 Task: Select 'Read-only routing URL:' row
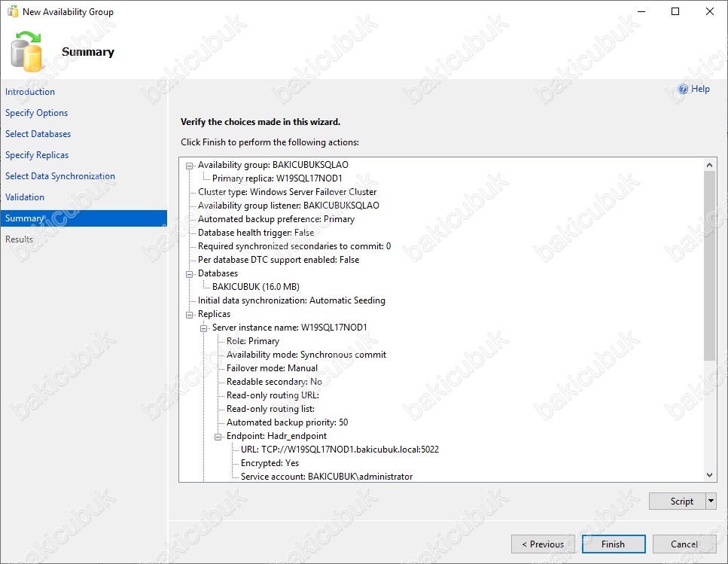point(273,395)
